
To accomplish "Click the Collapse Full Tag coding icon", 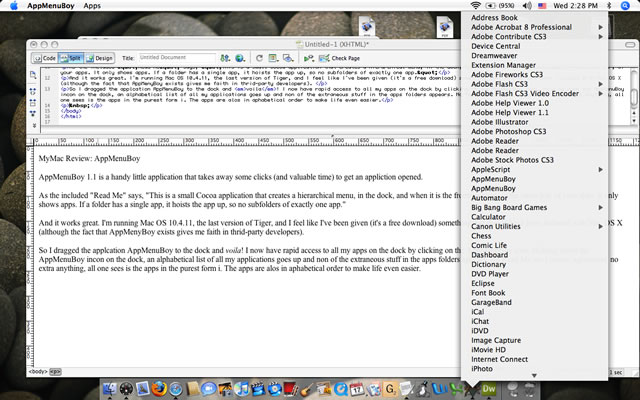I will (x=33, y=92).
